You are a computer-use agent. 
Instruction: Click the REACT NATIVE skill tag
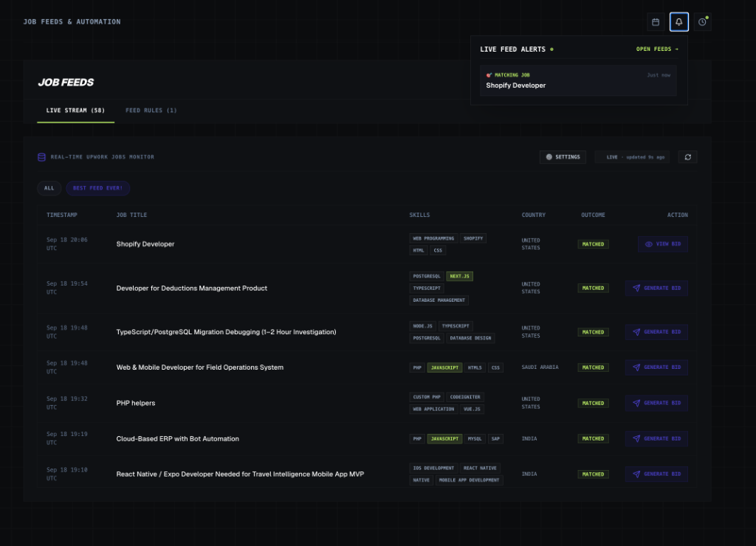point(480,468)
